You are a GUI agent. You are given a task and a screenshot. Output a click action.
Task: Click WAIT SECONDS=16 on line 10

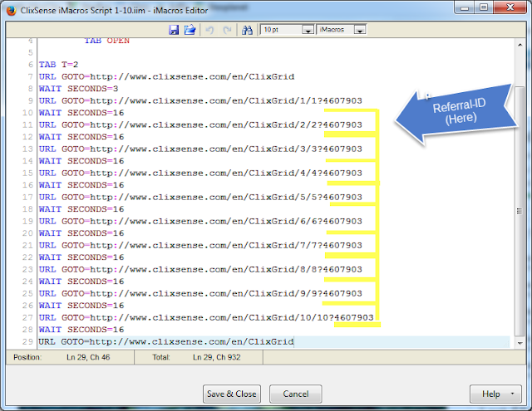[x=81, y=112]
